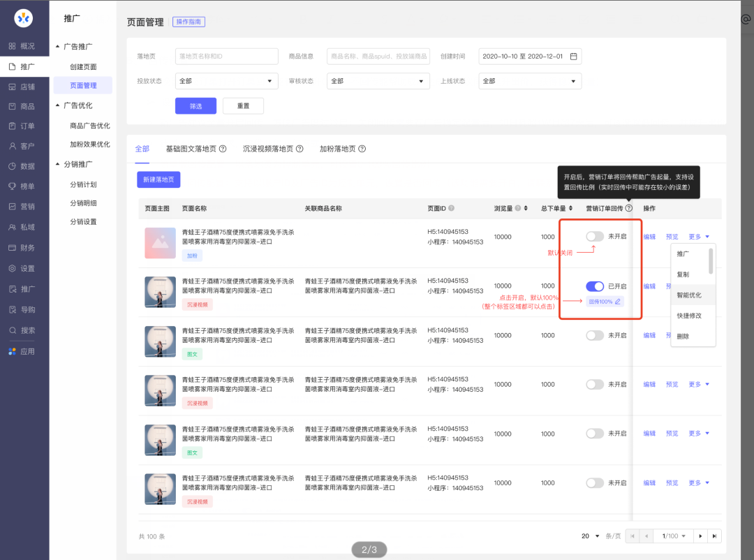Switch to the 基础图文落地页 tab
Image resolution: width=754 pixels, height=560 pixels.
pyautogui.click(x=191, y=149)
